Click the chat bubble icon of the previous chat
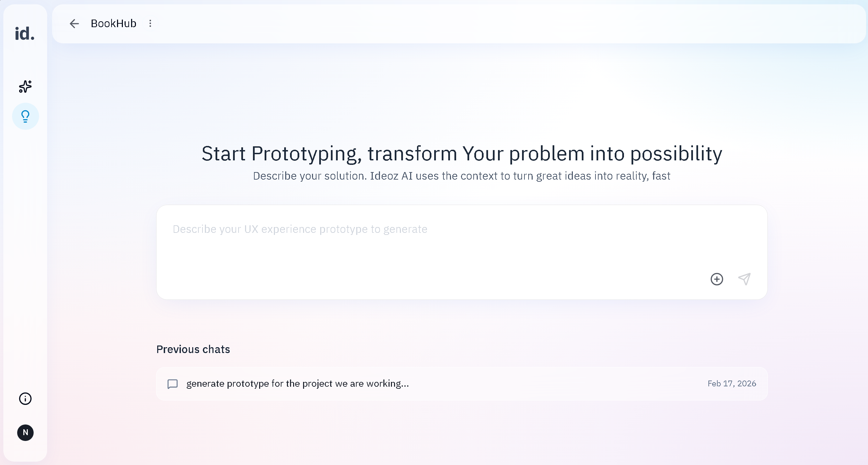The image size is (868, 465). 172,384
